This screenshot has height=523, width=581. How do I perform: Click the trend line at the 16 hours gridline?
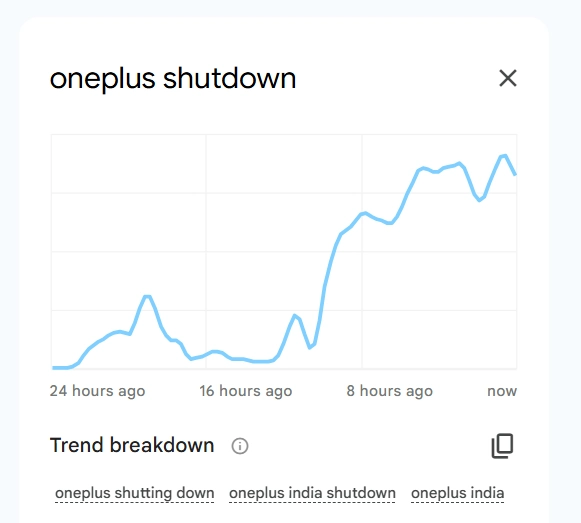(x=206, y=354)
